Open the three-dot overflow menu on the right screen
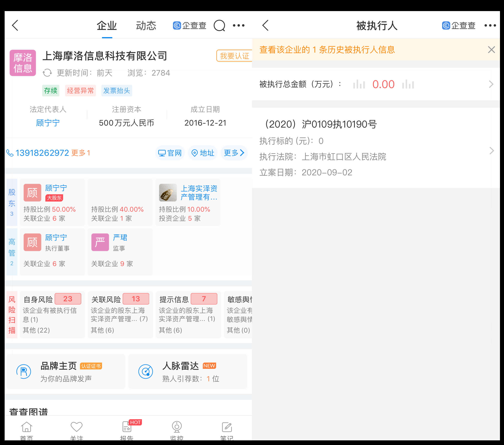Image resolution: width=504 pixels, height=445 pixels. click(490, 25)
